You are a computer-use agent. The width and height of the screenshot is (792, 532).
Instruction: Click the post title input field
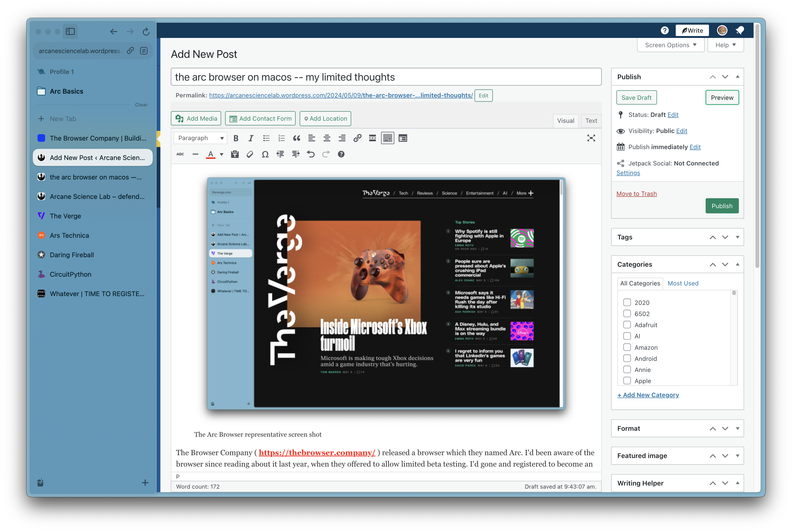click(386, 77)
